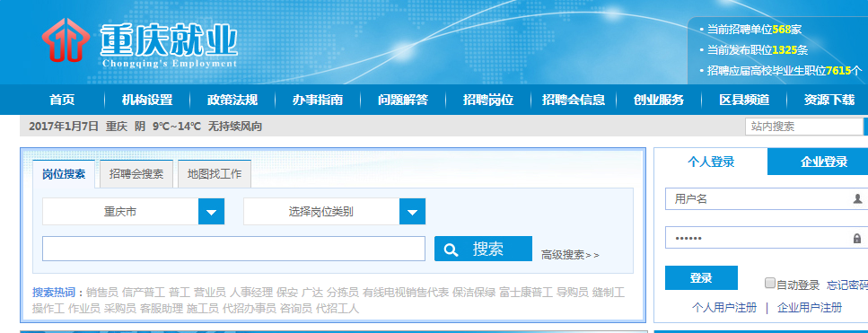Click the user silhouette icon in 用户名 field
The image size is (868, 333).
point(857,198)
